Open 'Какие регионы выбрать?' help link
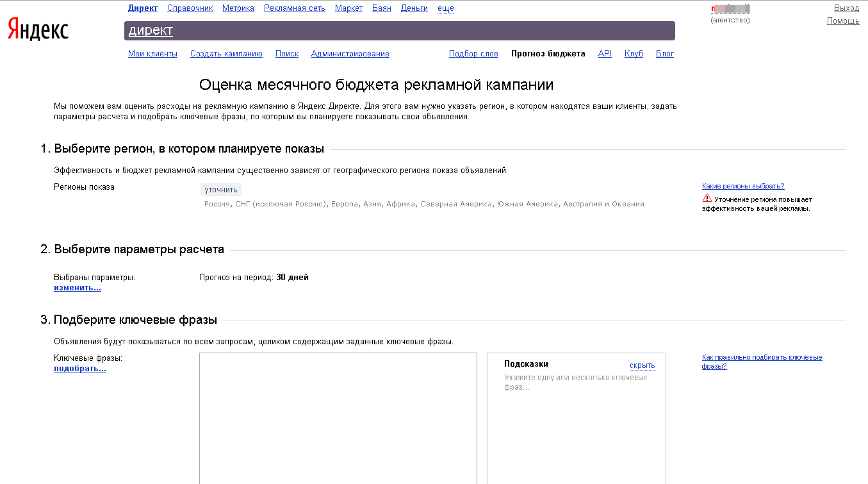Viewport: 868px width, 484px height. tap(742, 185)
